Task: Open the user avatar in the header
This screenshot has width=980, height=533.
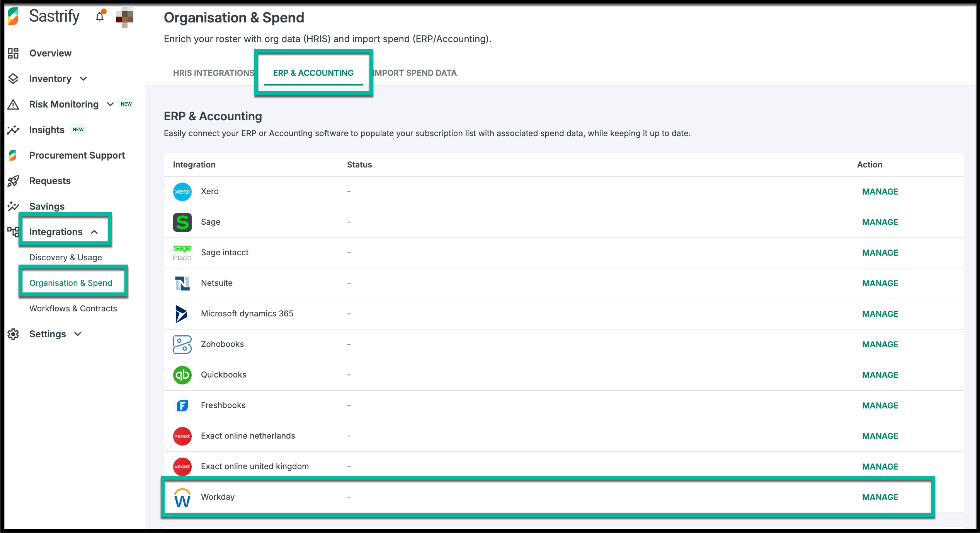Action: (x=124, y=17)
